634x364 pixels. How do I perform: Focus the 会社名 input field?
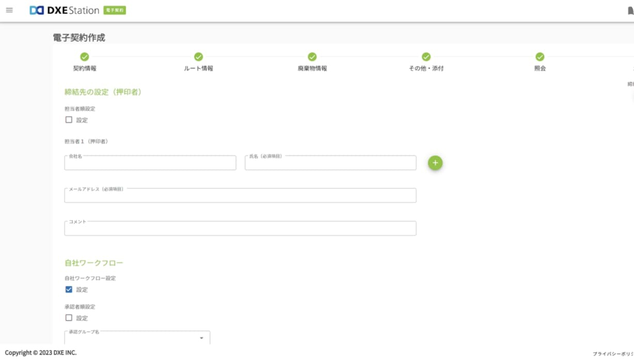coord(150,163)
